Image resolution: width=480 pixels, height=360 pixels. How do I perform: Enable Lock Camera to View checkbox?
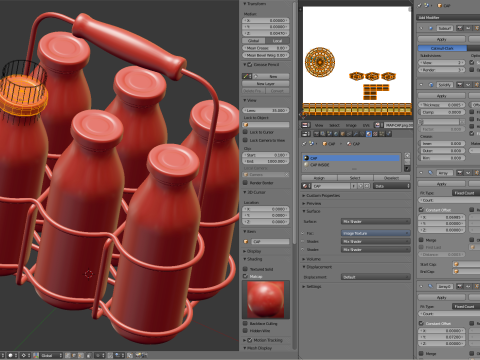pyautogui.click(x=245, y=140)
